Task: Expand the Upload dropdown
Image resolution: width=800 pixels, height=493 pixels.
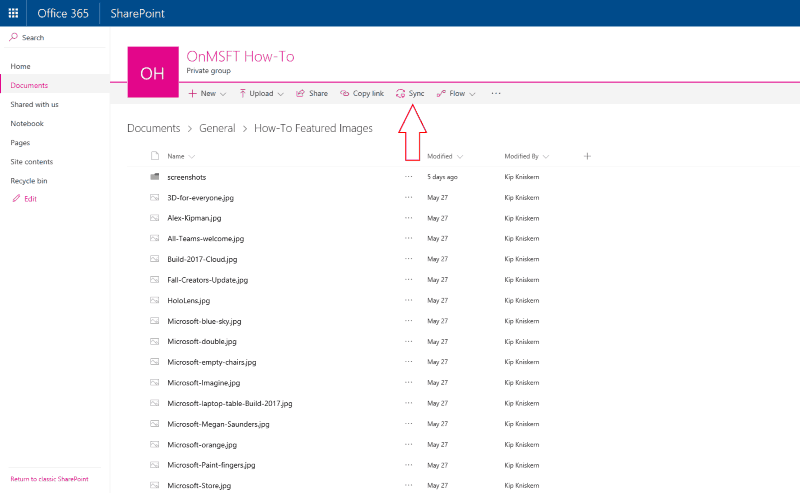Action: point(260,93)
